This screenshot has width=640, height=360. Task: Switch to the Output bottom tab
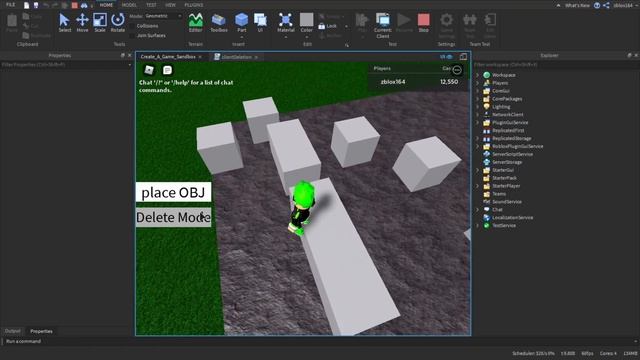[13, 331]
